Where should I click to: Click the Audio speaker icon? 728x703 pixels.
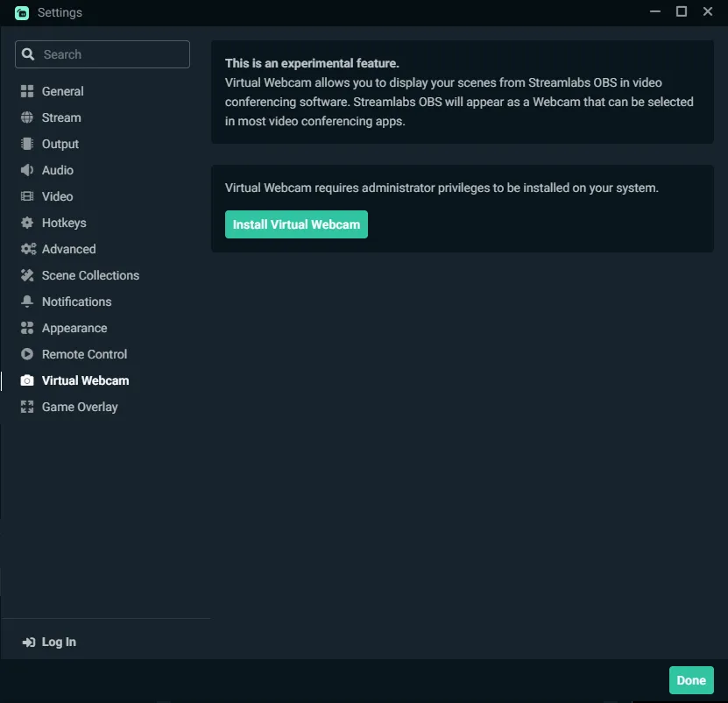point(27,170)
